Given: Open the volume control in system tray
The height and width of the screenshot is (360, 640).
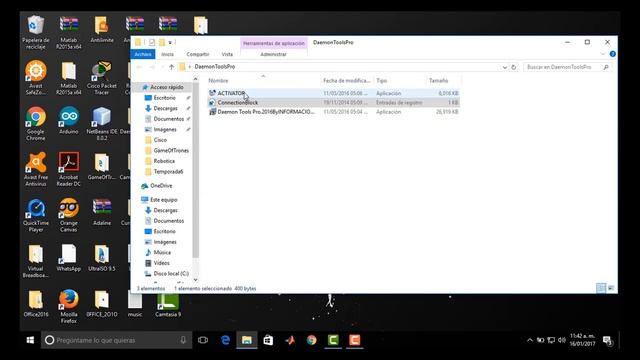Looking at the screenshot, I should click(x=562, y=340).
